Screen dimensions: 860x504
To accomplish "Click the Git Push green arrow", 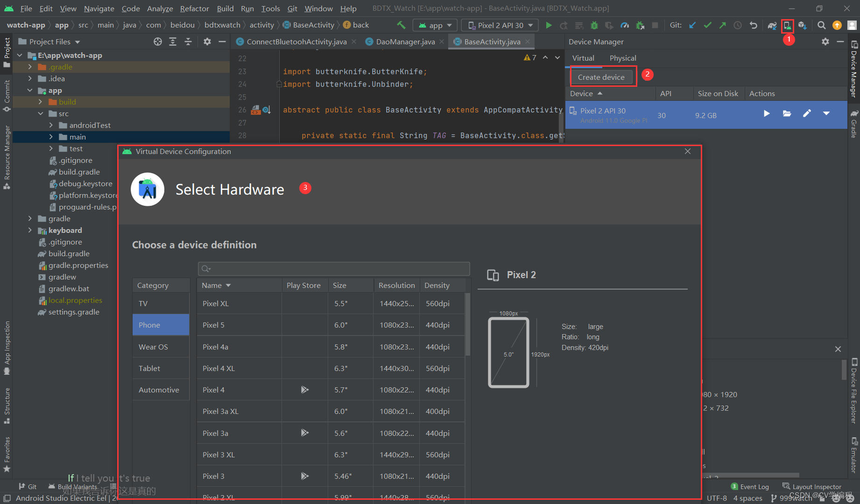I will (723, 25).
